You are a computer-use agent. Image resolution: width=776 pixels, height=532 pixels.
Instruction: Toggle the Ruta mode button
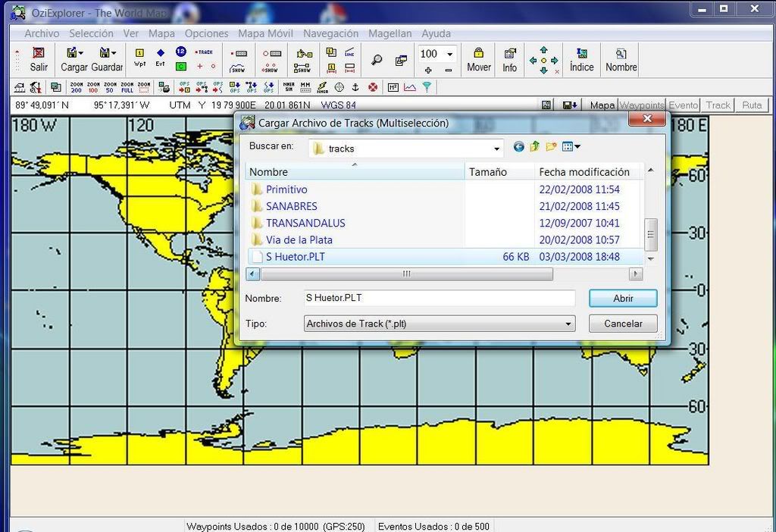pyautogui.click(x=752, y=105)
